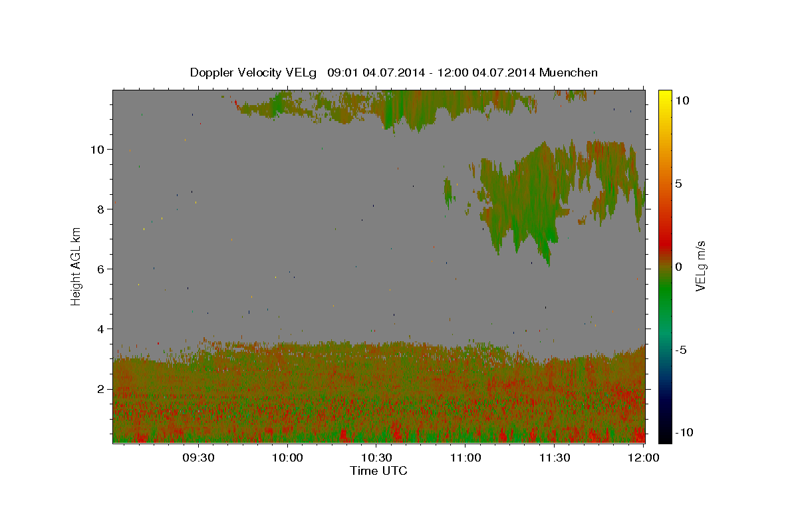Image resolution: width=798 pixels, height=532 pixels.
Task: Click the 09:30 time tick label
Action: (x=198, y=458)
